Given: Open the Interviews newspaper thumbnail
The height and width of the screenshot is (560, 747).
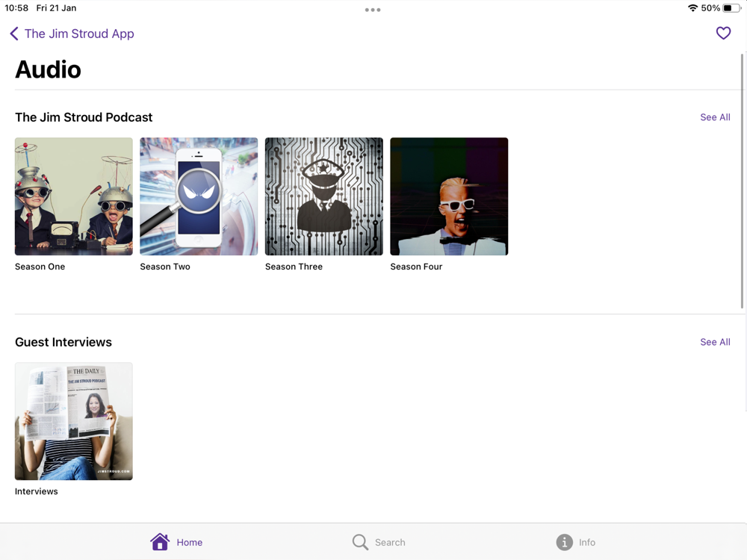Looking at the screenshot, I should click(74, 421).
